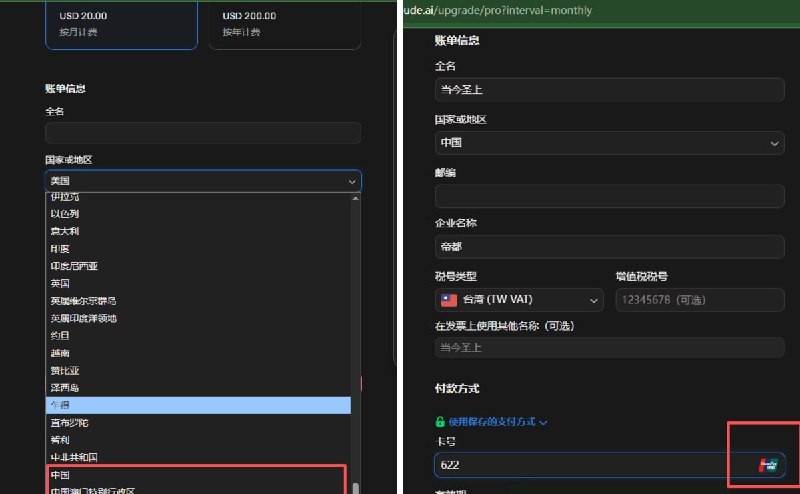Viewport: 800px width, 494px height.
Task: Click the country list scroll-up arrow
Action: [x=356, y=198]
